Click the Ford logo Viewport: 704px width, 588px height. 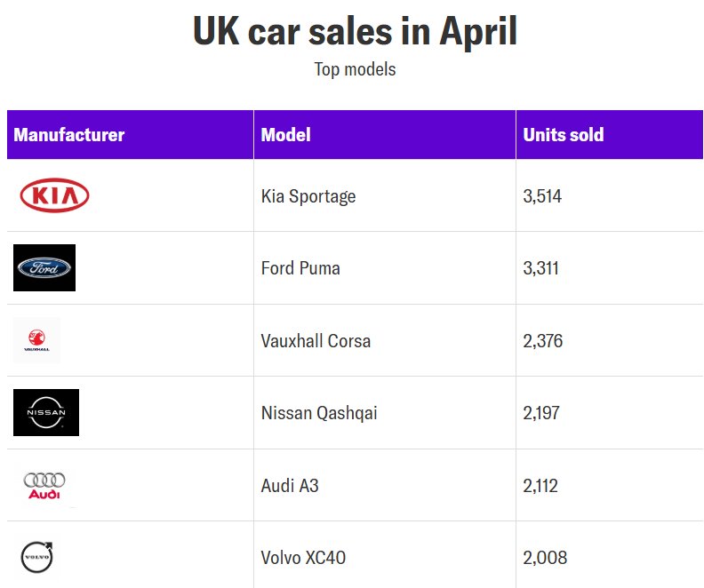click(44, 267)
